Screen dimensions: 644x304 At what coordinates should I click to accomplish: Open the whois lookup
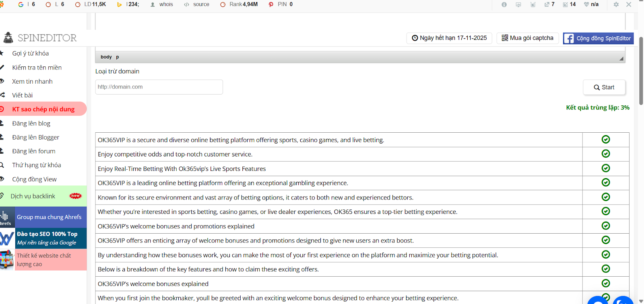click(161, 4)
